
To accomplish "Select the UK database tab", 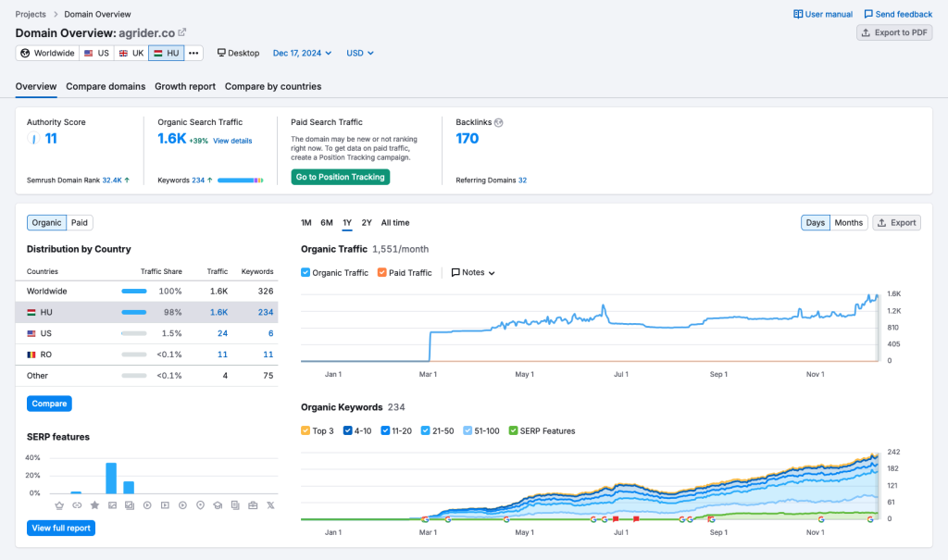I will [x=131, y=53].
